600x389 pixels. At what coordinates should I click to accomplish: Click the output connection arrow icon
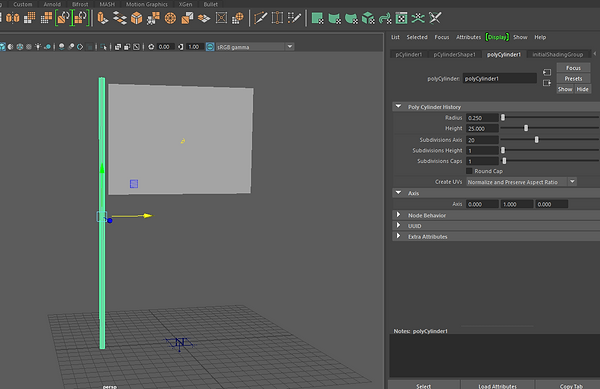(547, 83)
